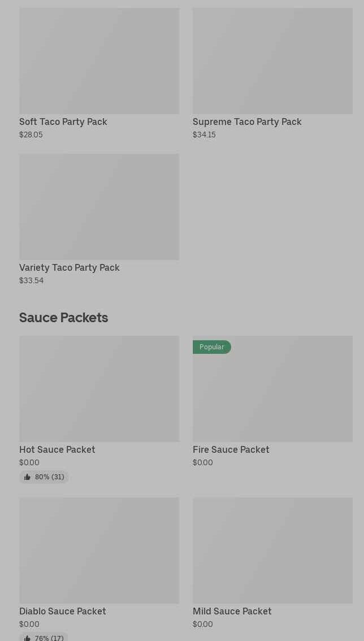Click the Sauce Packets section heading
Screen dimensions: 364x641
[64, 318]
